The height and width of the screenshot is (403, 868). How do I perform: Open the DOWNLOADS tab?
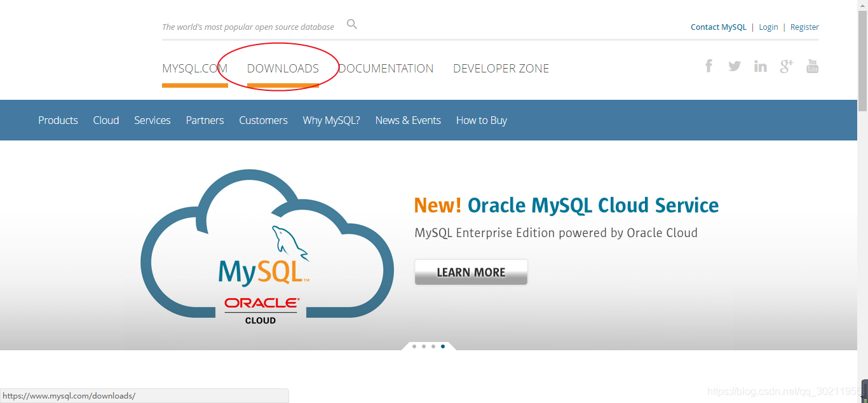click(283, 69)
